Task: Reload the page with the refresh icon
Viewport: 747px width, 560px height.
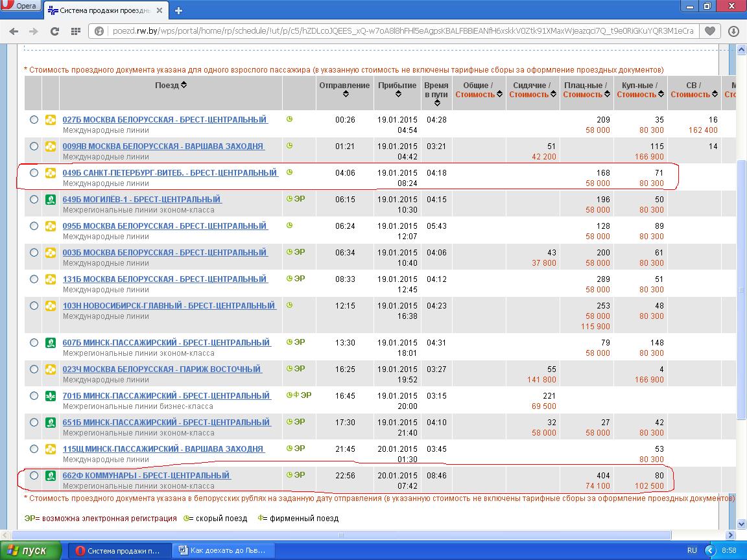Action: coord(54,31)
